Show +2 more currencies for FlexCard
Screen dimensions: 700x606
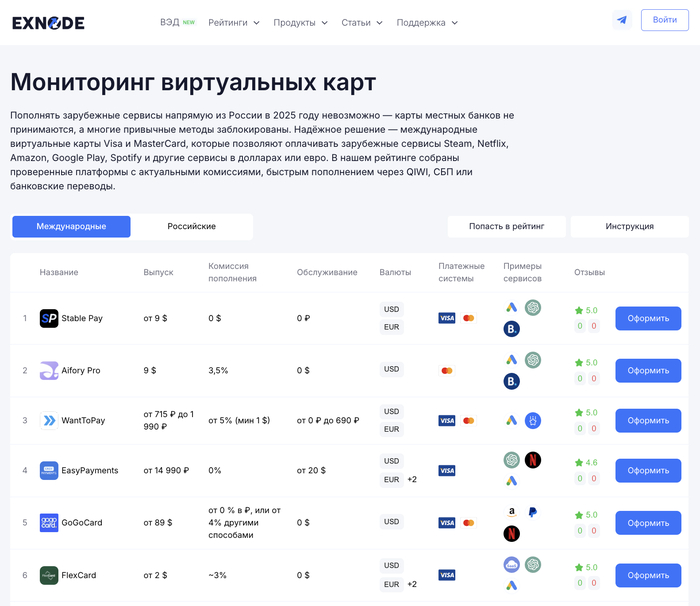[412, 584]
